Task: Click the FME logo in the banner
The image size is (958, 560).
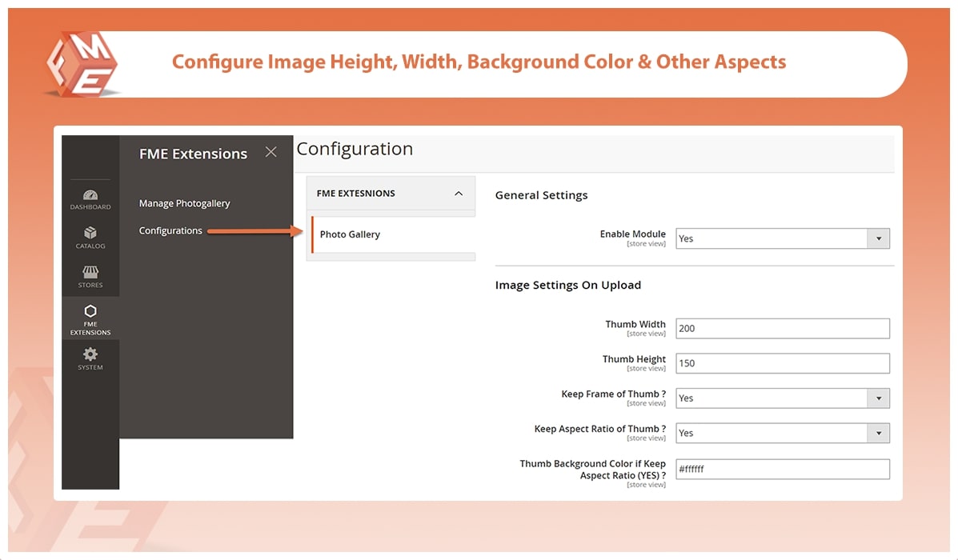Action: point(82,64)
